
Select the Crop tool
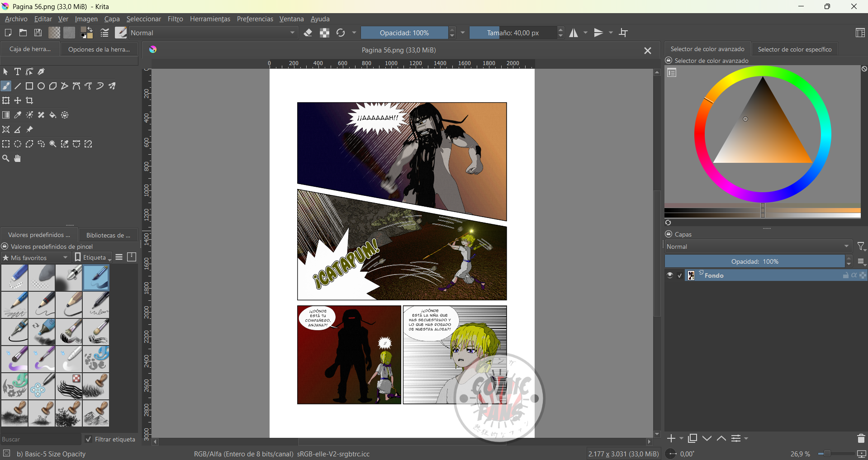click(29, 101)
